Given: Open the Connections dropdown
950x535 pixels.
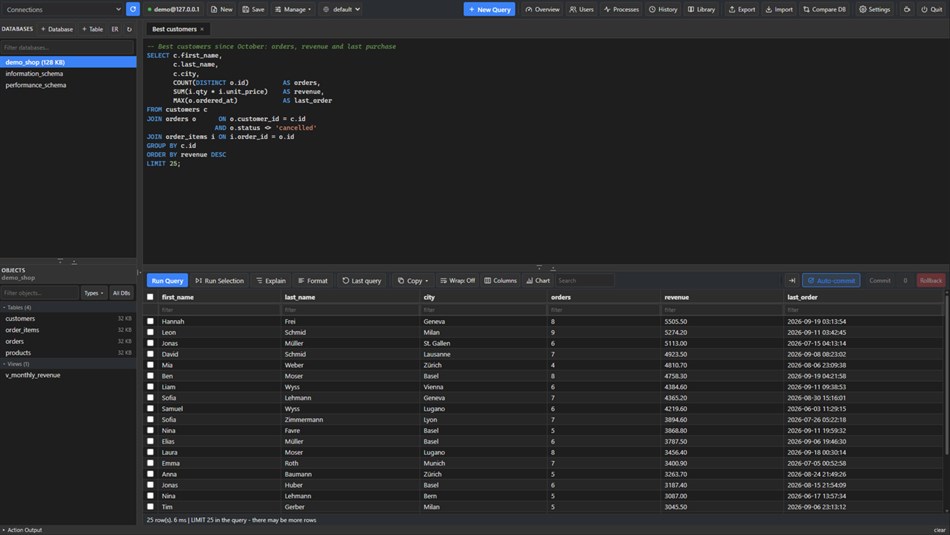Looking at the screenshot, I should point(63,9).
